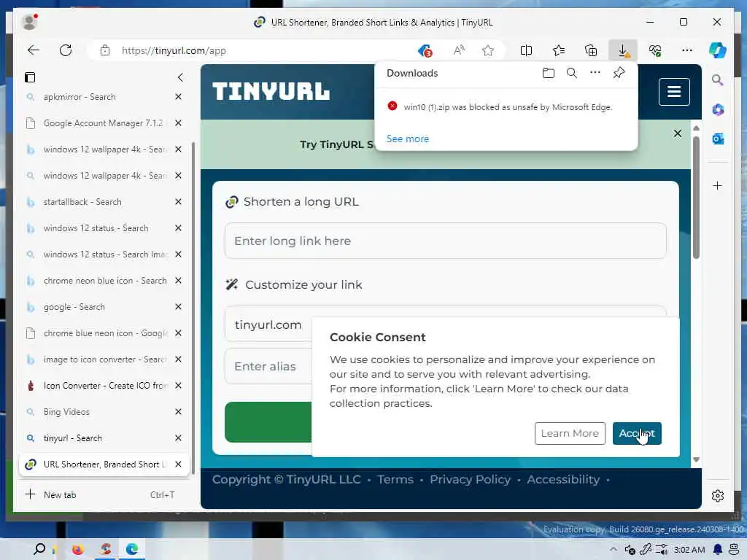The height and width of the screenshot is (560, 747).
Task: Click Learn More in cookie dialog
Action: tap(570, 433)
